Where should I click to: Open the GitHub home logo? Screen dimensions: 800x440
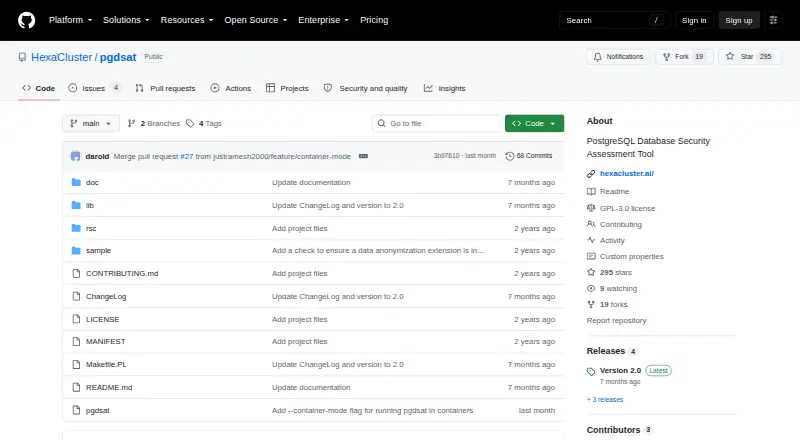coord(27,20)
